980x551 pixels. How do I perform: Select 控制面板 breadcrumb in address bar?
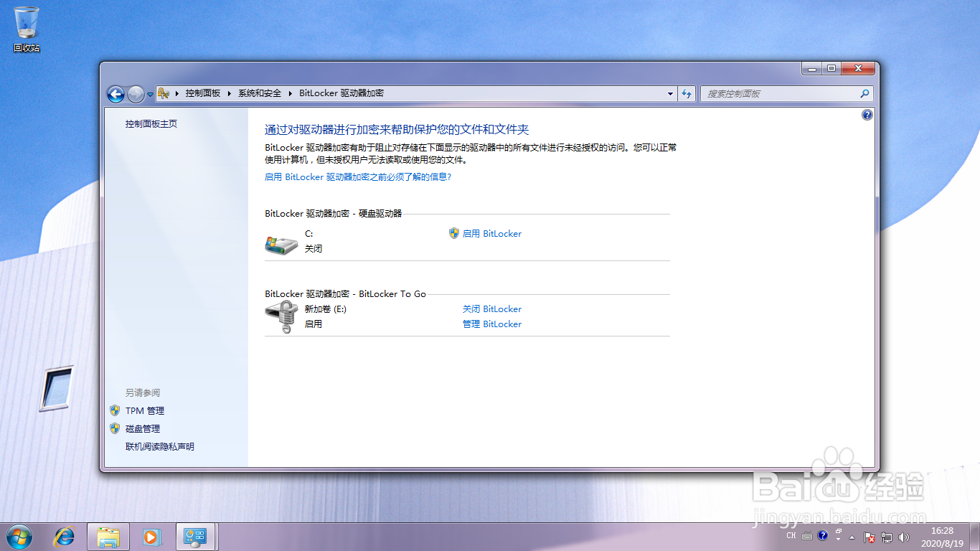click(203, 93)
